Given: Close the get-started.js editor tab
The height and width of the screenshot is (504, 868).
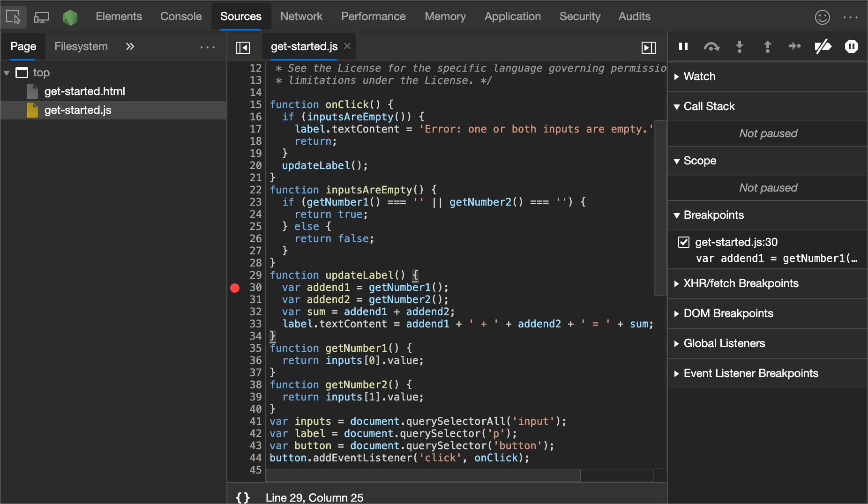Looking at the screenshot, I should click(347, 46).
